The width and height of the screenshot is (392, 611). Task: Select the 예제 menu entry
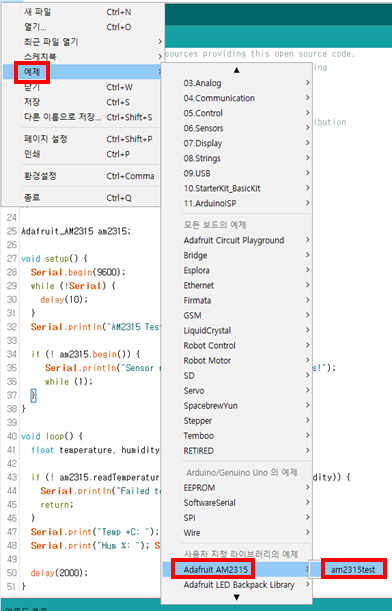point(82,72)
